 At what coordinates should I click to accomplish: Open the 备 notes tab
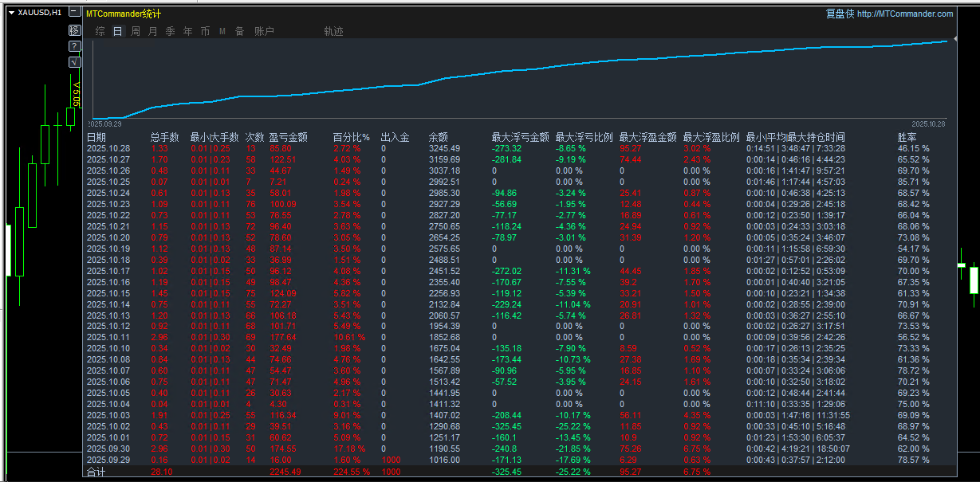tap(239, 31)
